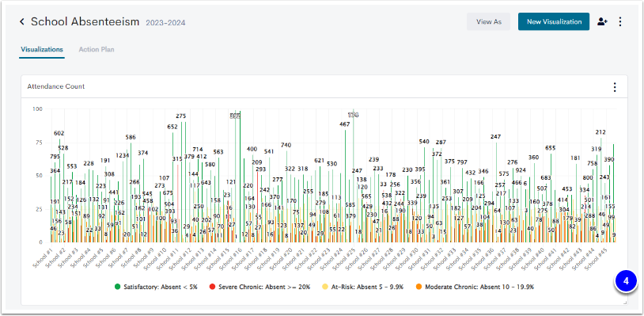
Task: Click the Attendance Count chart title
Action: [56, 86]
